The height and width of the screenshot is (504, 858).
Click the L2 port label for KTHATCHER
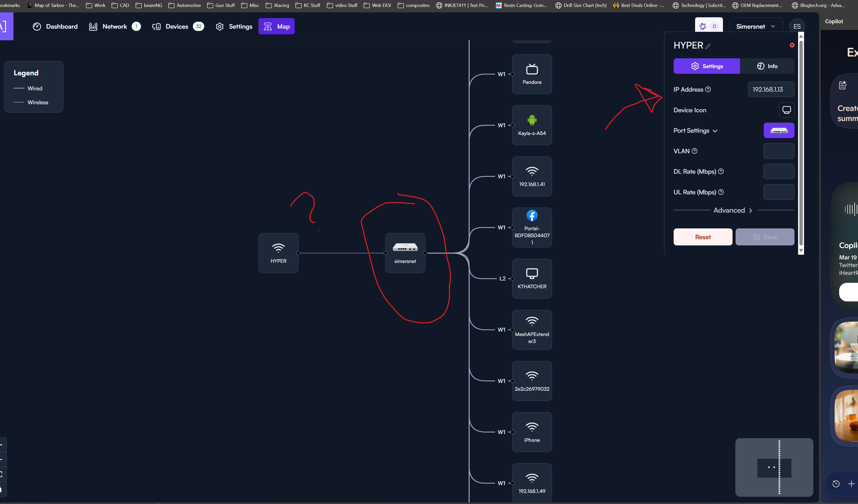[x=502, y=279]
